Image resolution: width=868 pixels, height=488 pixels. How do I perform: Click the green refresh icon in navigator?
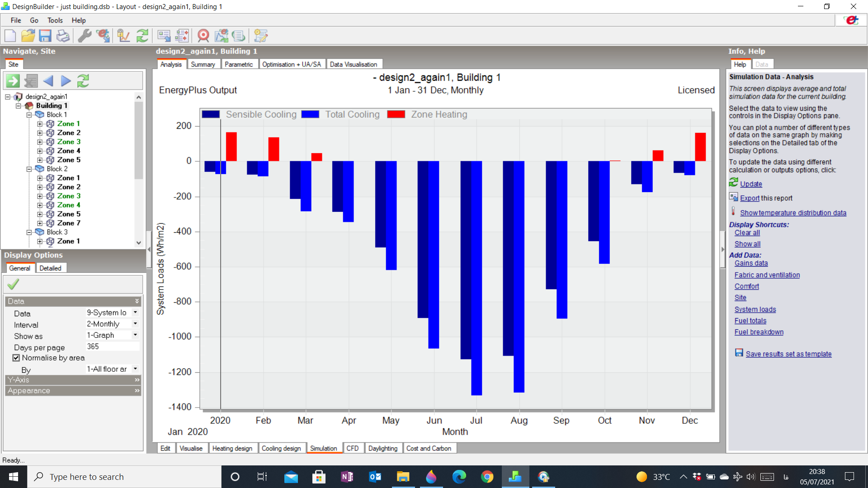click(83, 81)
